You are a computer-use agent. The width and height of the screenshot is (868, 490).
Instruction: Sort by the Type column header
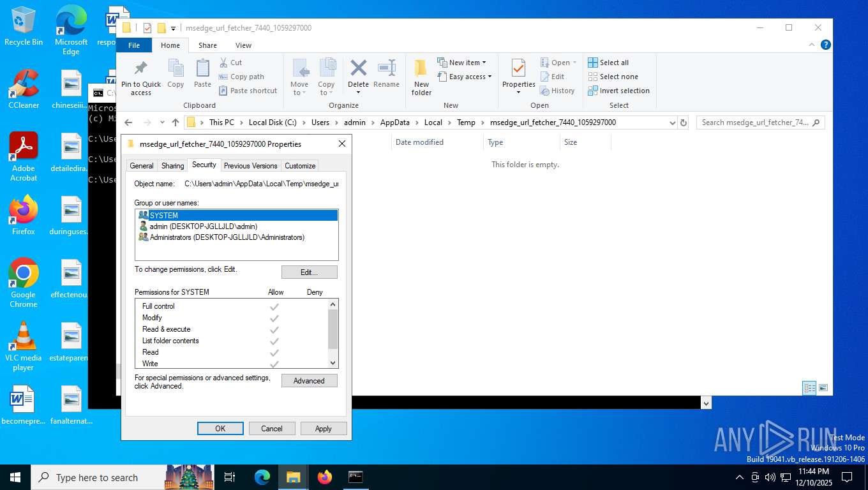[x=495, y=142]
